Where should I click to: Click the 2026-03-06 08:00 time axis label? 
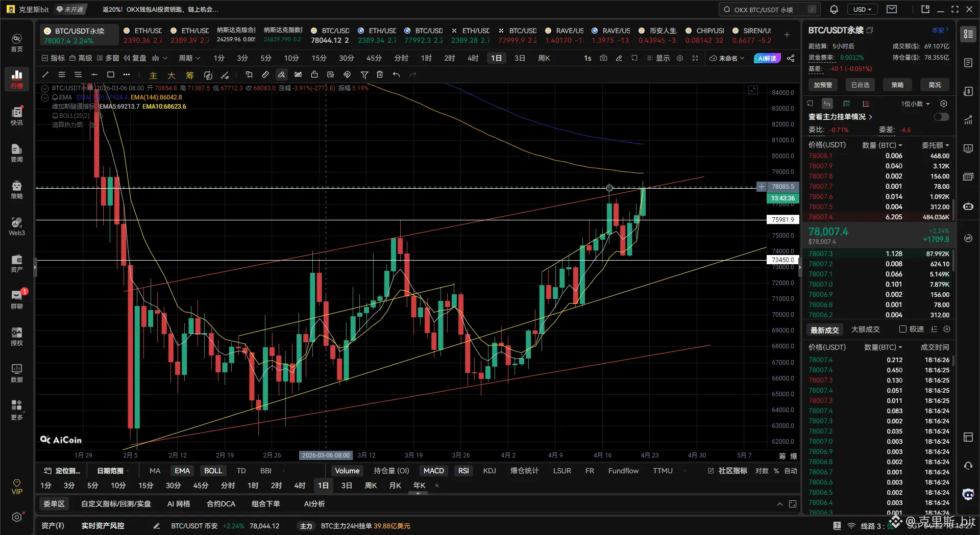tap(326, 455)
